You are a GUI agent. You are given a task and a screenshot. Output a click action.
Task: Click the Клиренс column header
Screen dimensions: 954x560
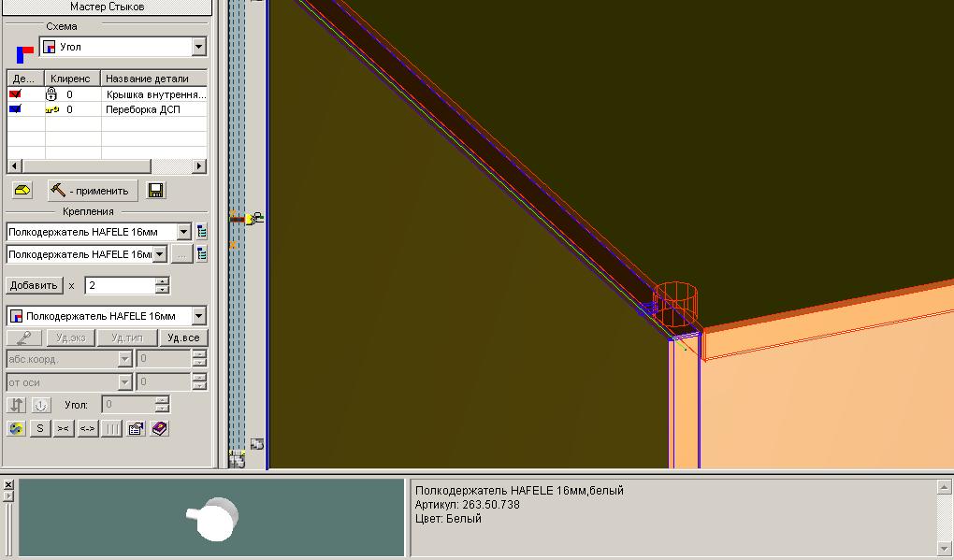click(71, 79)
